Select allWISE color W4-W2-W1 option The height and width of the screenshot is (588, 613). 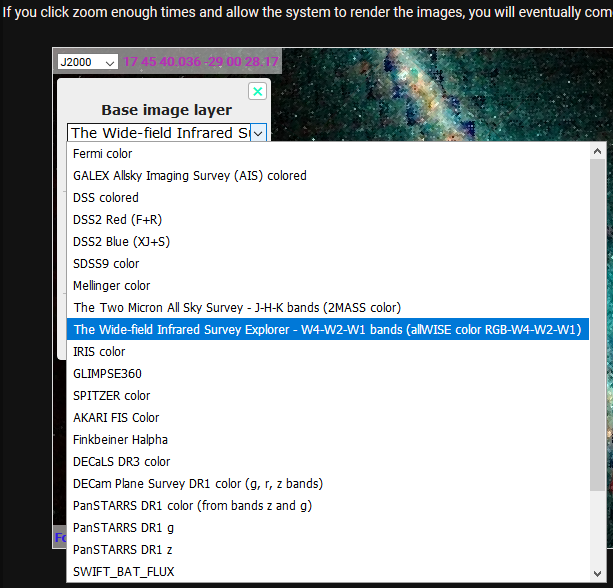[327, 330]
